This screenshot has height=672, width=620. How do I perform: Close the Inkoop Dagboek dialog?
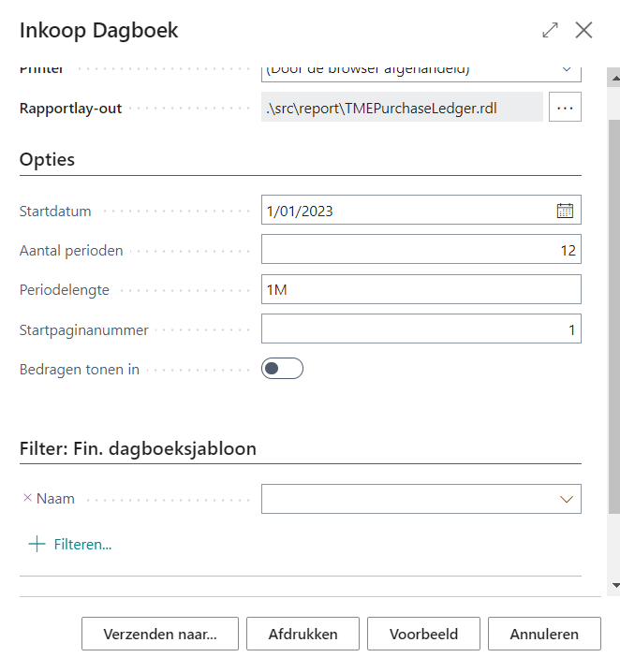584,31
